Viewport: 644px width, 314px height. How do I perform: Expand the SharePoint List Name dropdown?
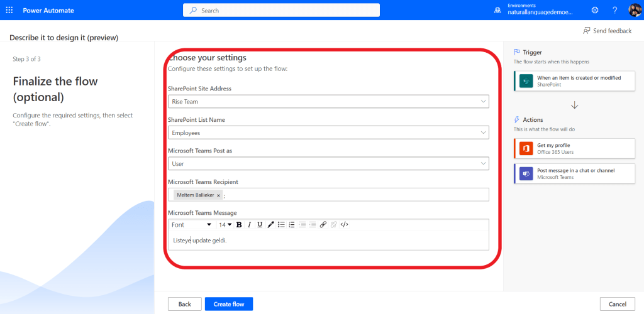coord(482,133)
